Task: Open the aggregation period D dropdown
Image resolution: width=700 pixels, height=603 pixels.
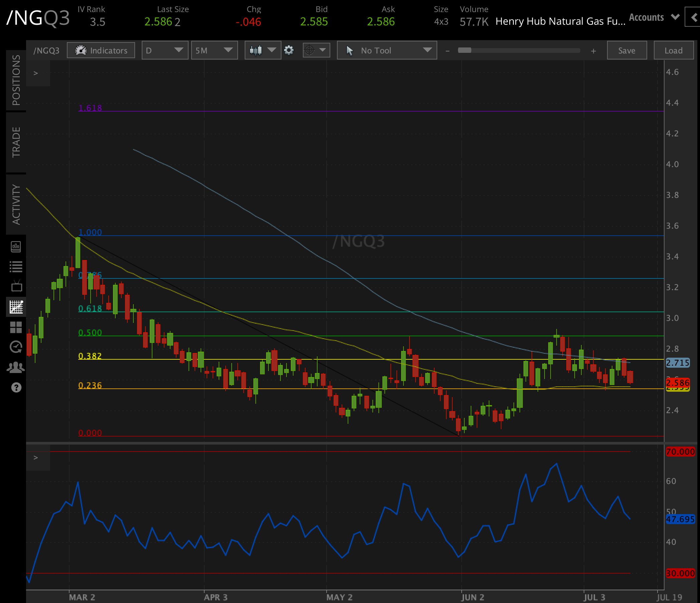Action: [164, 50]
